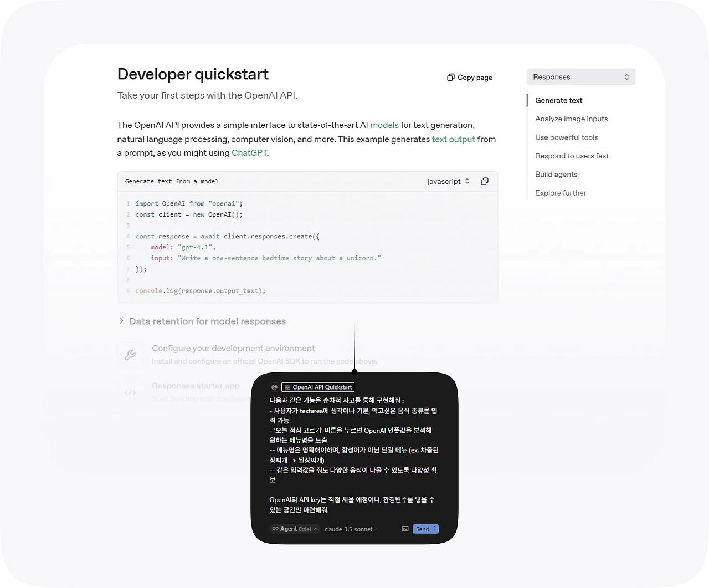
Task: Copy the code snippet with the copy icon
Action: (485, 181)
